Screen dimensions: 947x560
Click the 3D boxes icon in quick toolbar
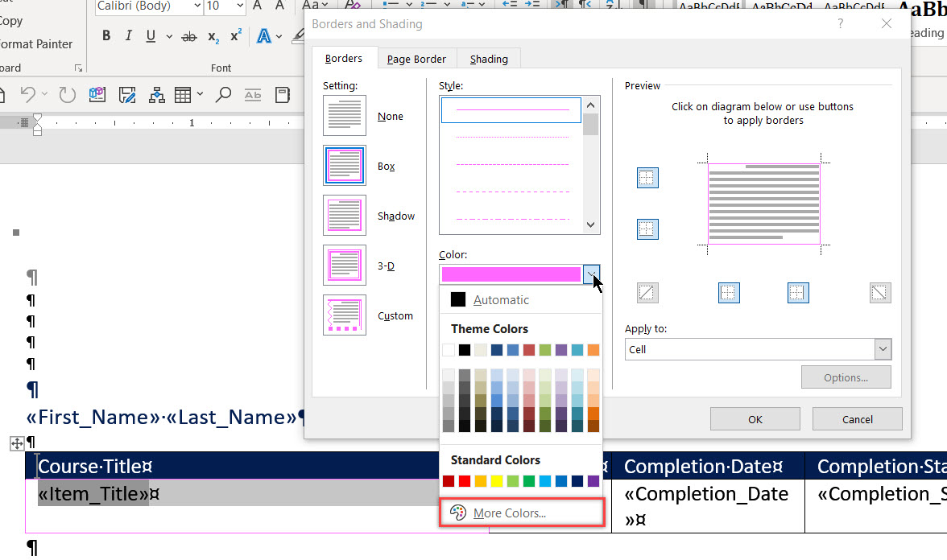coord(97,95)
